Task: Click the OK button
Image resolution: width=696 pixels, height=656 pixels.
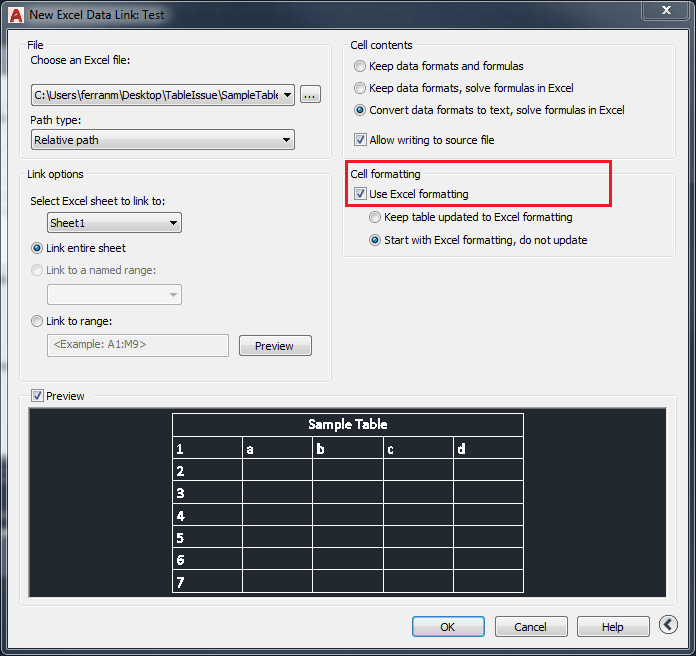Action: pos(448,626)
